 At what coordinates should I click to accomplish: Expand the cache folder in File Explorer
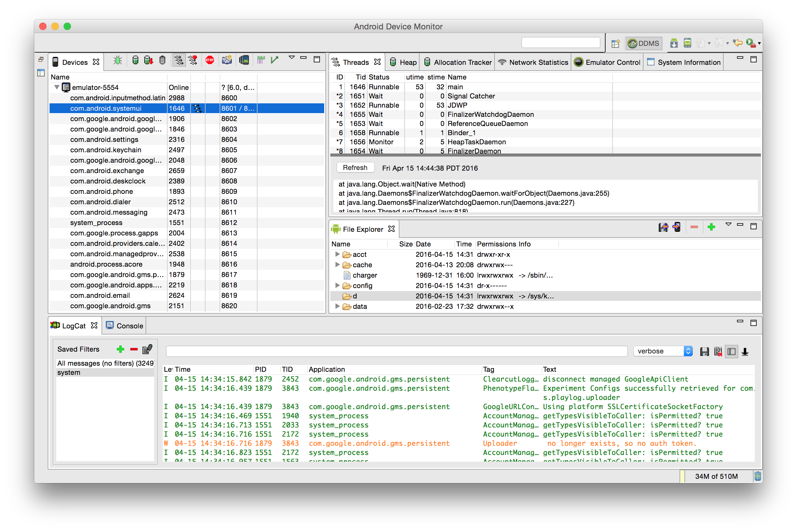337,265
